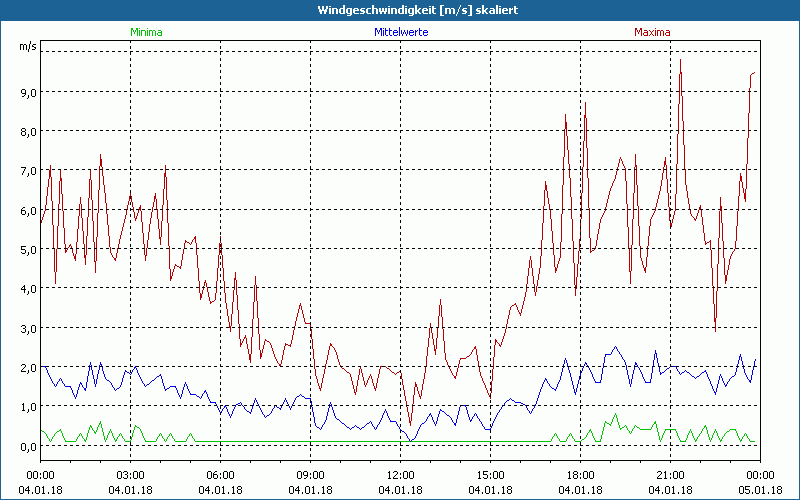Select the red Maxima low point after 12:00
The image size is (800, 500).
(x=410, y=425)
